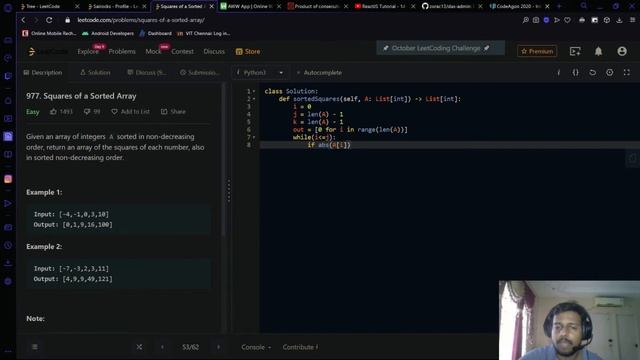Open browser sidebar settings gear icon
640x360 pixels.
click(x=8, y=281)
